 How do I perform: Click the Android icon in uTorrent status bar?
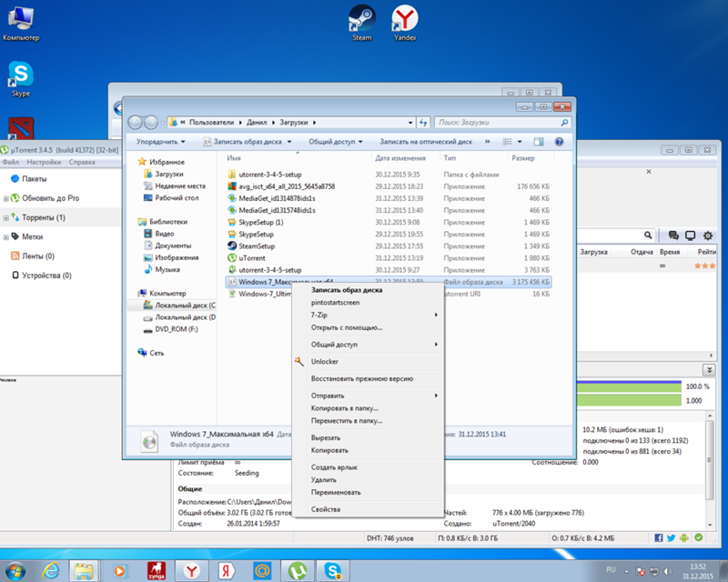(x=684, y=538)
